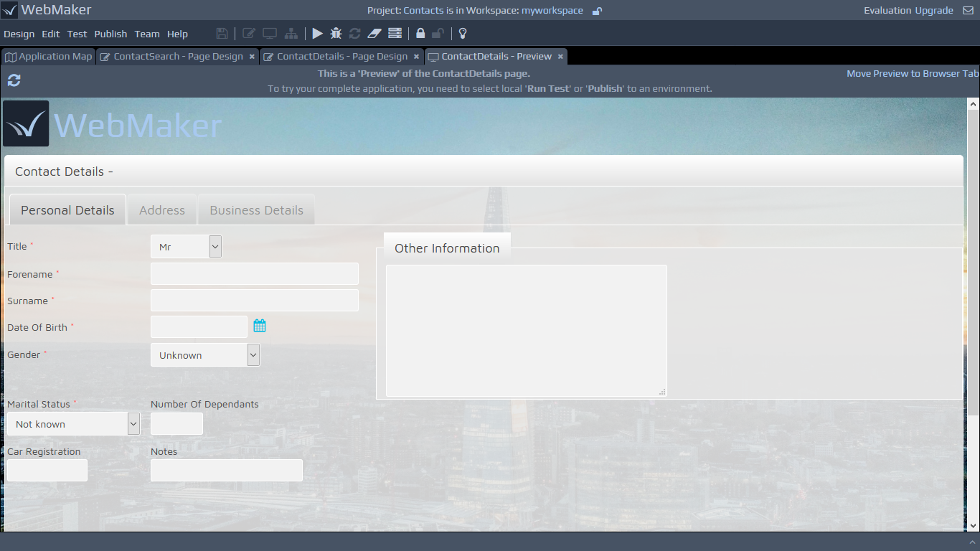Open the Edit menu

51,34
